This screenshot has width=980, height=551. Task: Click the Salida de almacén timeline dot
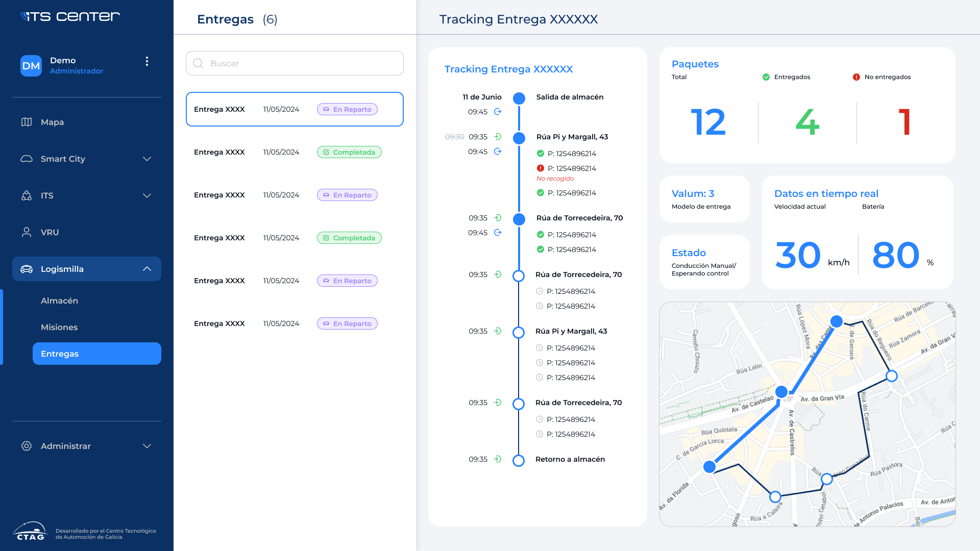[519, 98]
